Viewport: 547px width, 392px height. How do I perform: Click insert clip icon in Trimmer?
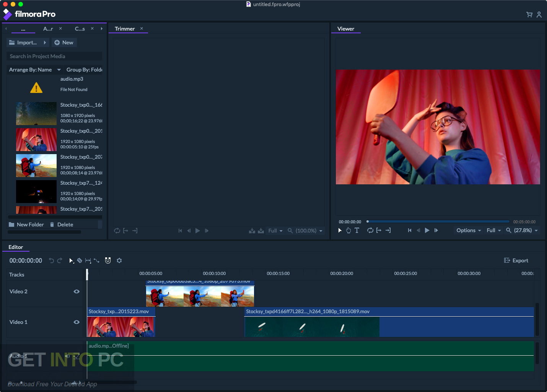point(252,231)
